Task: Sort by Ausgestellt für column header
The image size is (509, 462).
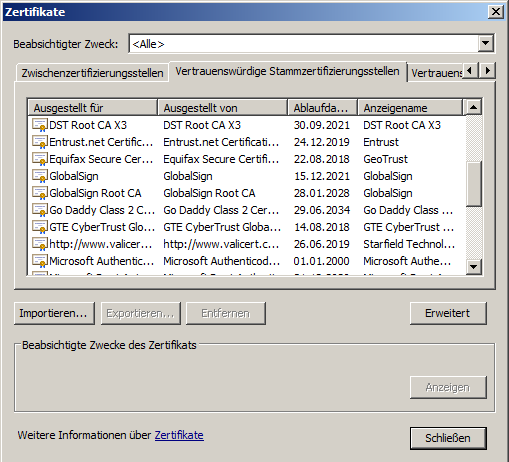Action: pos(92,108)
